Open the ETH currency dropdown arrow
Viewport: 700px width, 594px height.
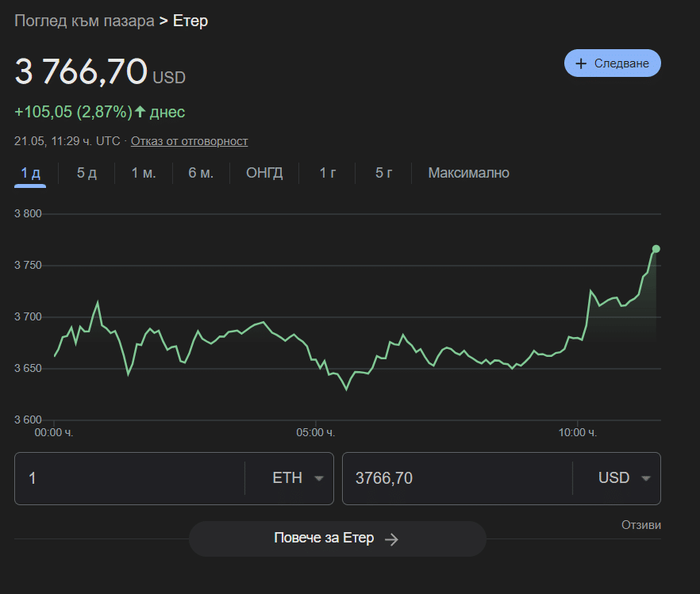point(319,478)
